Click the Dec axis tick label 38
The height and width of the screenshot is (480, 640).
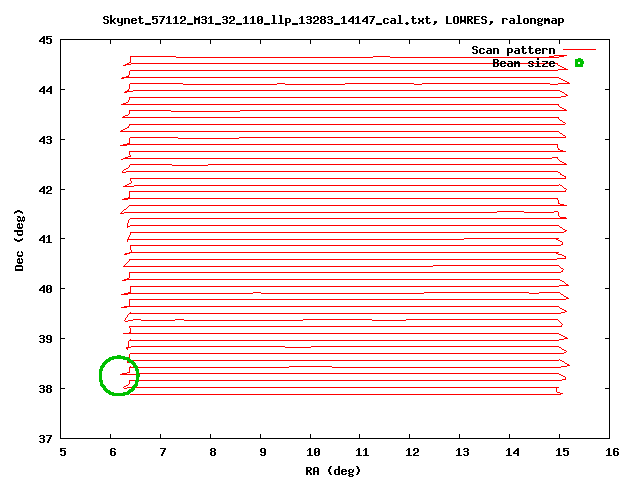click(x=46, y=389)
